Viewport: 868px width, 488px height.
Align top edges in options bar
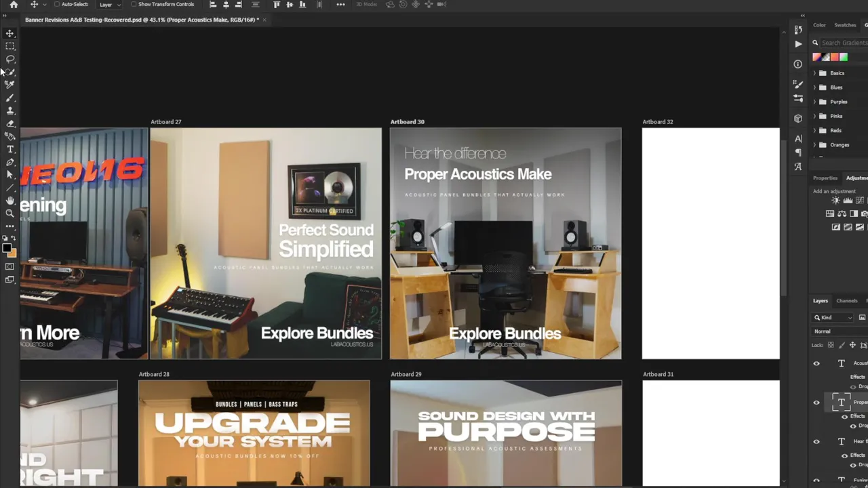tap(277, 5)
